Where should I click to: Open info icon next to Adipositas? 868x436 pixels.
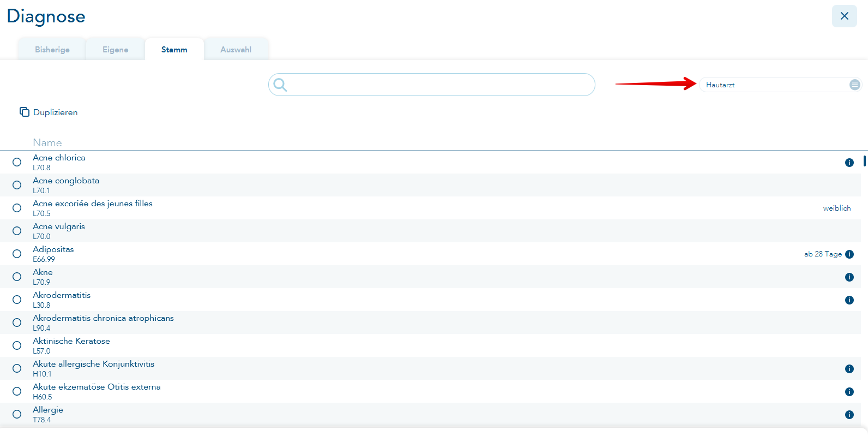[849, 254]
